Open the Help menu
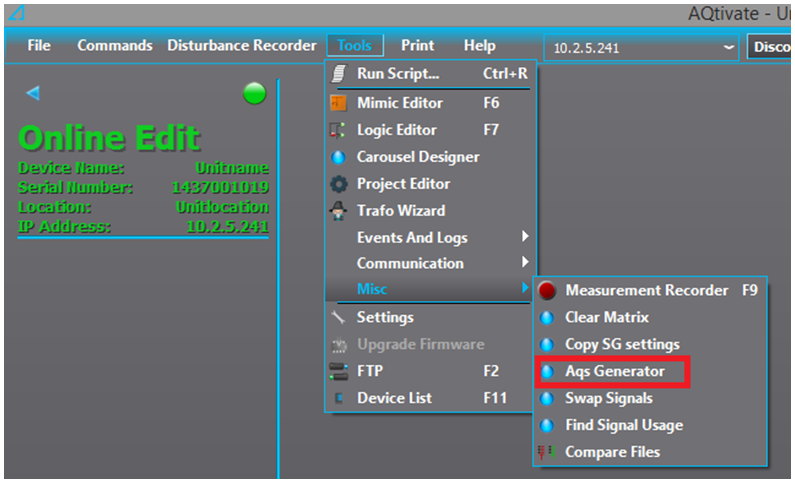 pyautogui.click(x=480, y=46)
